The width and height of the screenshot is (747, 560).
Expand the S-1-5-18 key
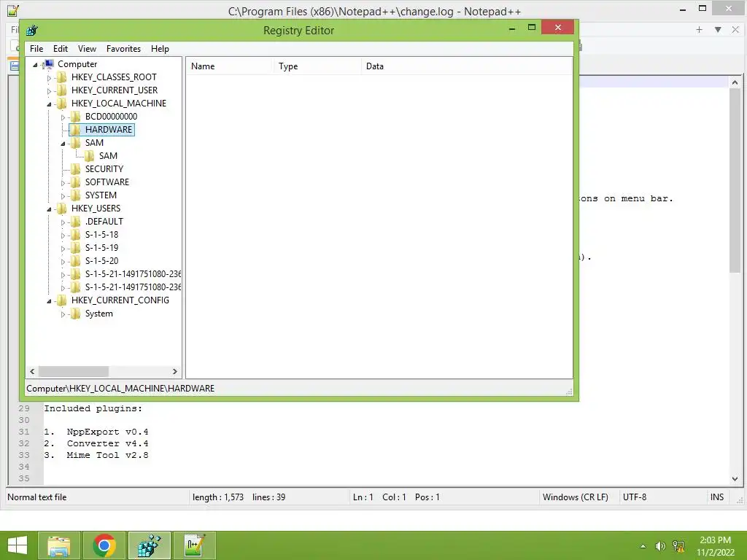63,236
